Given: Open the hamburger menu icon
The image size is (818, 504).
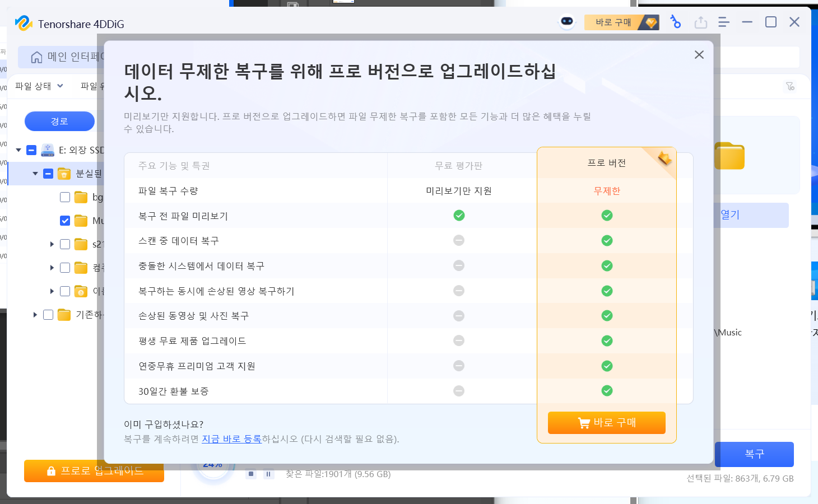Looking at the screenshot, I should click(x=723, y=22).
